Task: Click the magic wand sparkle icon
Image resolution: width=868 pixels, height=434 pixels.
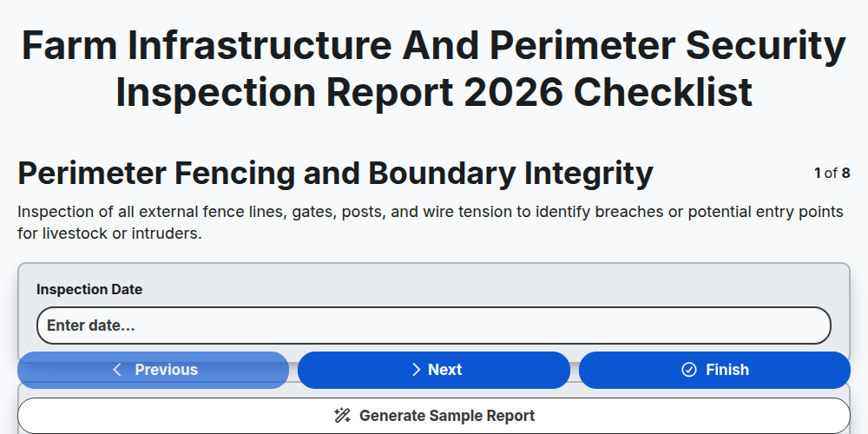Action: point(343,416)
